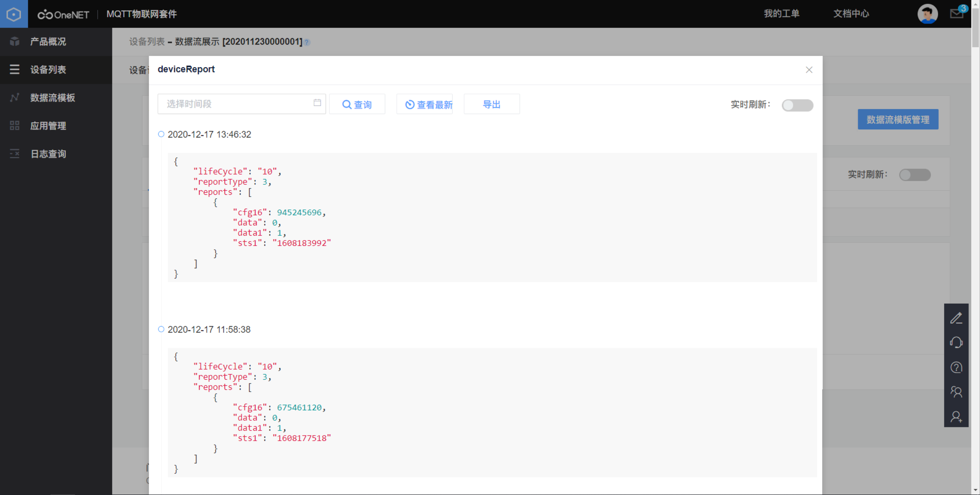Open 数据流模版管理 template management
This screenshot has height=495, width=980.
(898, 119)
